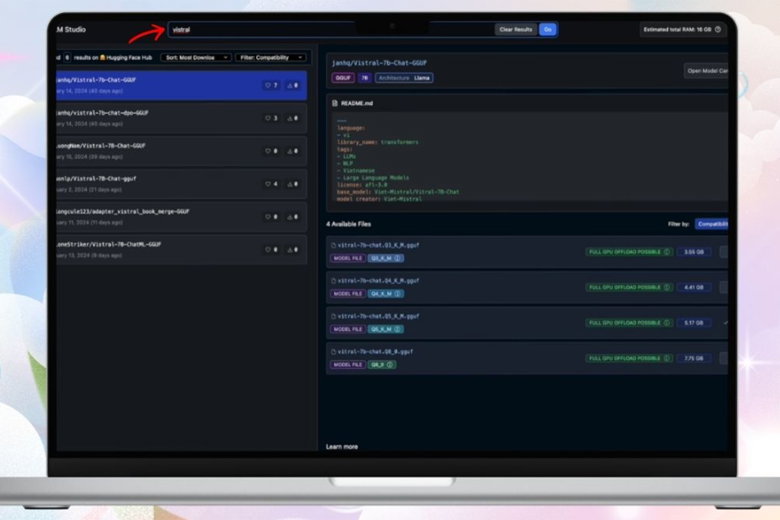Click info icon on Q4_K_M quantization badge
The image size is (780, 520).
pos(398,294)
